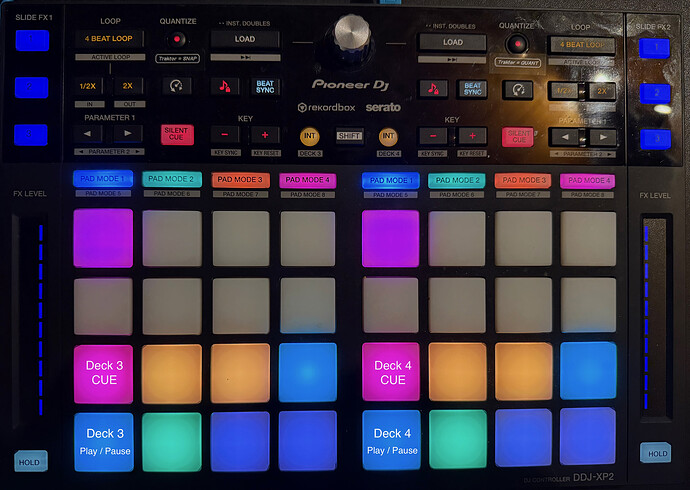Select PAD MODE 1 on left deck
690x490 pixels.
pos(103,179)
